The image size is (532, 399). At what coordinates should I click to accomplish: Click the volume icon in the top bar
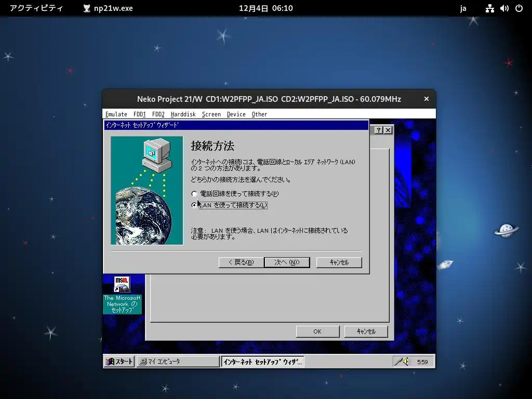(504, 8)
